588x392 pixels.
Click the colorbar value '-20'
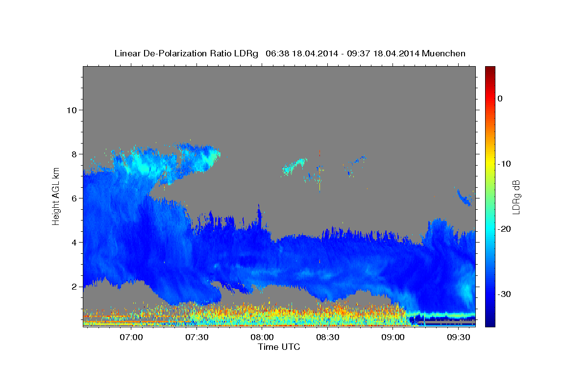tap(504, 229)
